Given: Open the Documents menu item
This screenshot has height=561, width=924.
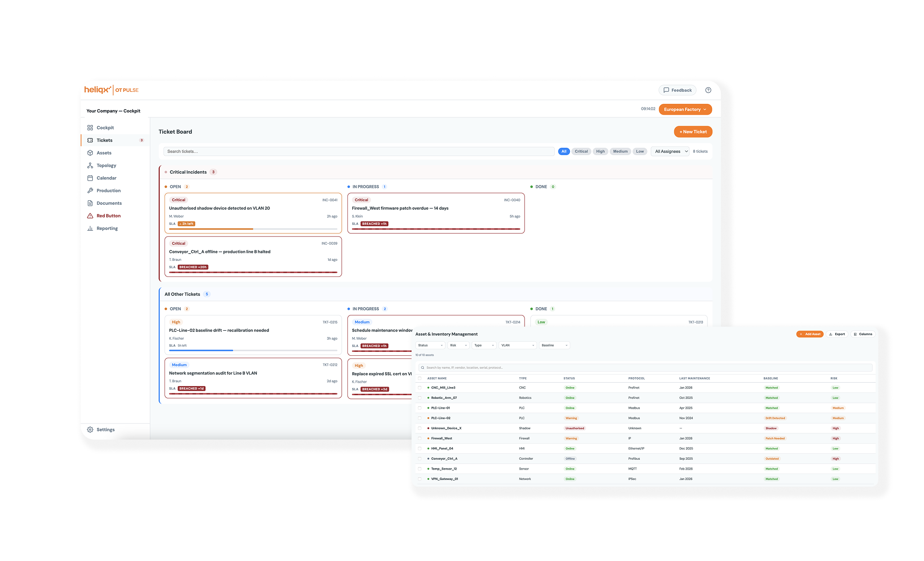Looking at the screenshot, I should point(109,203).
